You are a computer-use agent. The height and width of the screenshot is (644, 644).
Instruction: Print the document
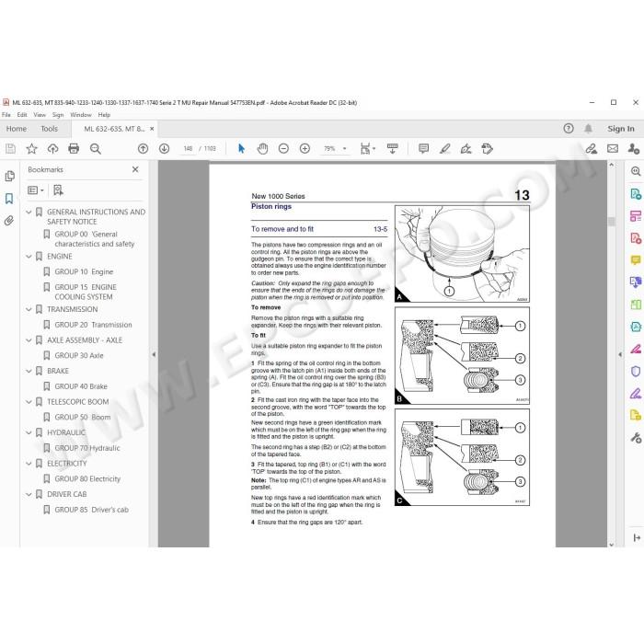tap(74, 149)
